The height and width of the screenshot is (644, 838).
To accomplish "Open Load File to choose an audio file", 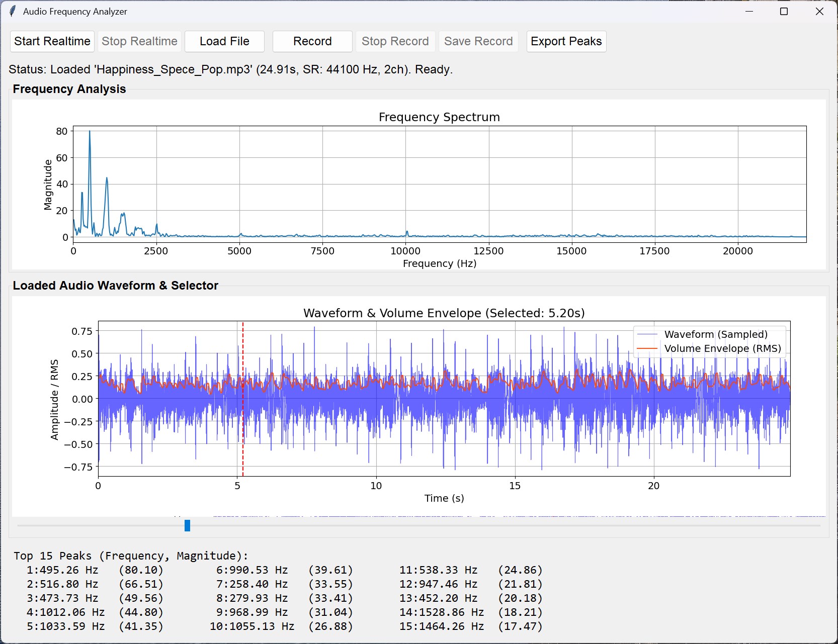I will (224, 41).
